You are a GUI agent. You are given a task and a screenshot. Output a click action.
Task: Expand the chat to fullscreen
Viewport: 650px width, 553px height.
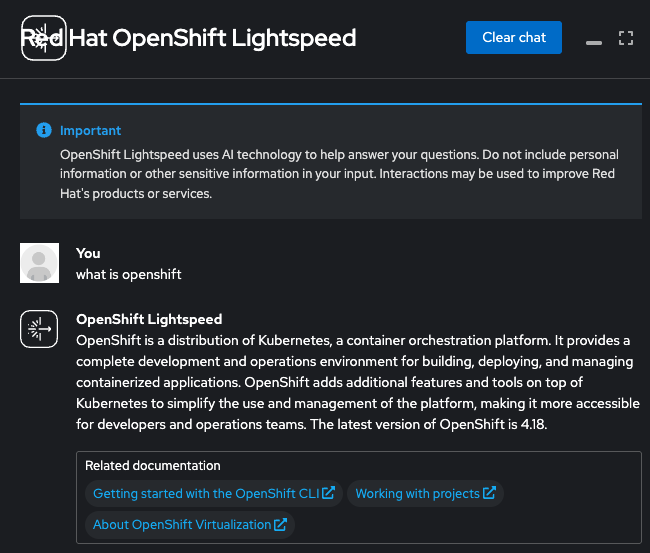point(627,38)
